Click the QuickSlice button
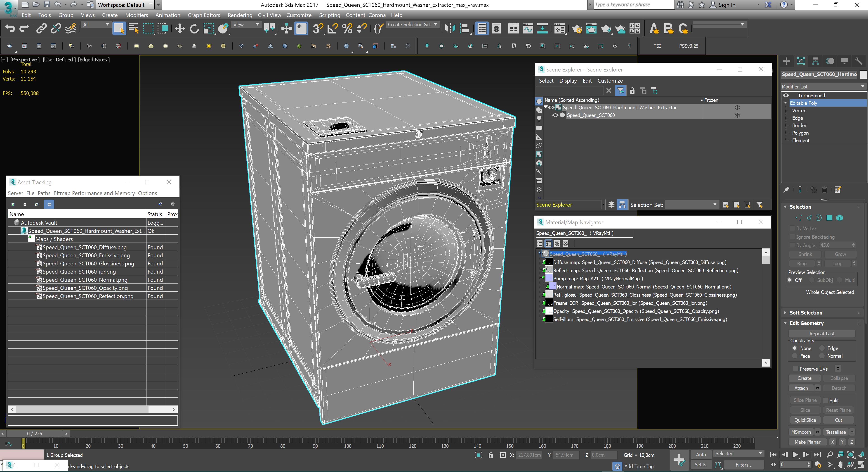This screenshot has height=472, width=868. 805,420
